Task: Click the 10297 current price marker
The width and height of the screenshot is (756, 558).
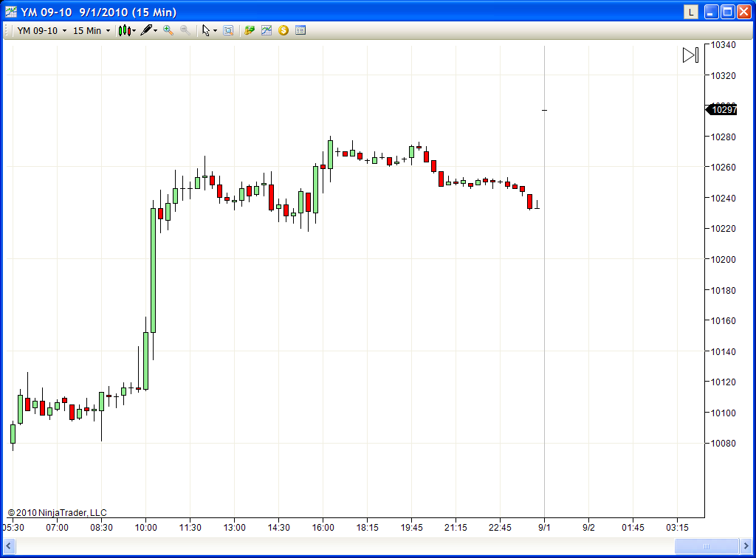Action: [721, 110]
